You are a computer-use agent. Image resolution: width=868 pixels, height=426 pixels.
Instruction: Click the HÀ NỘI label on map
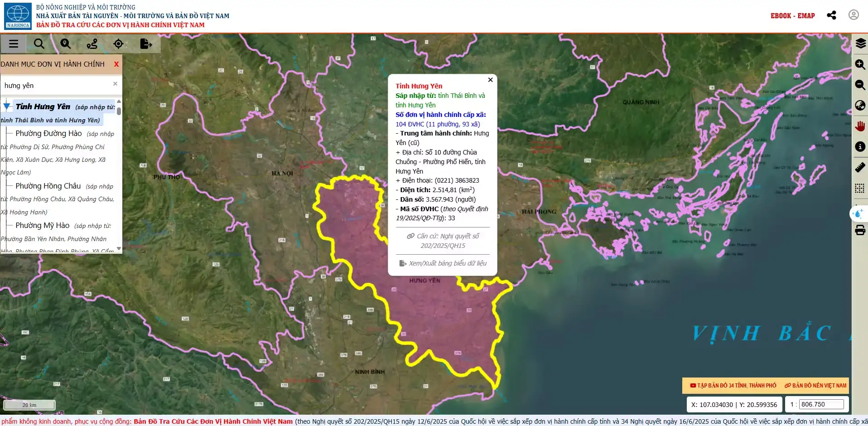(x=282, y=174)
